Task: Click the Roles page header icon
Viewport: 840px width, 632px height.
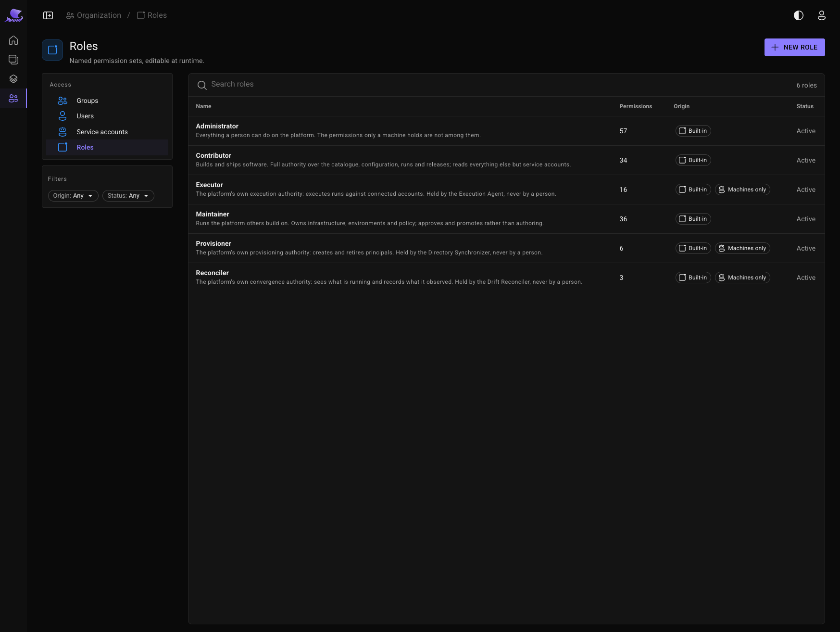Action: (52, 50)
